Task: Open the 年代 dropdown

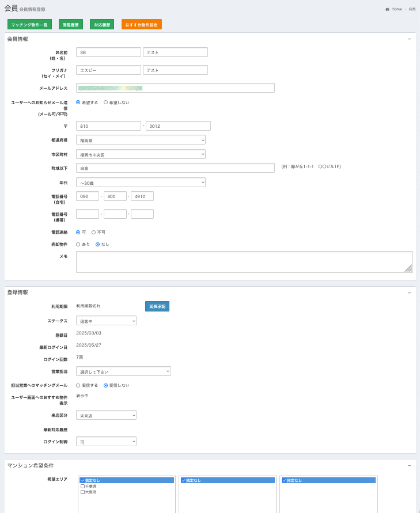Action: 141,183
